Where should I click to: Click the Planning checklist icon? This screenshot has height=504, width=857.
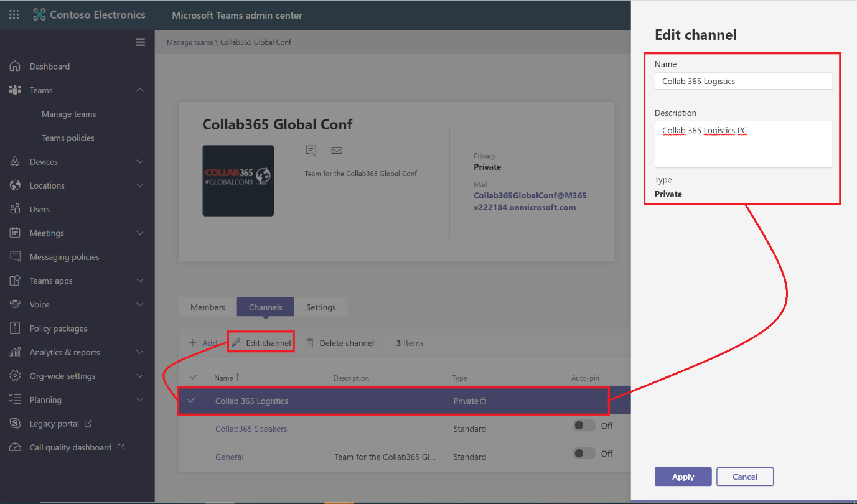(x=15, y=399)
